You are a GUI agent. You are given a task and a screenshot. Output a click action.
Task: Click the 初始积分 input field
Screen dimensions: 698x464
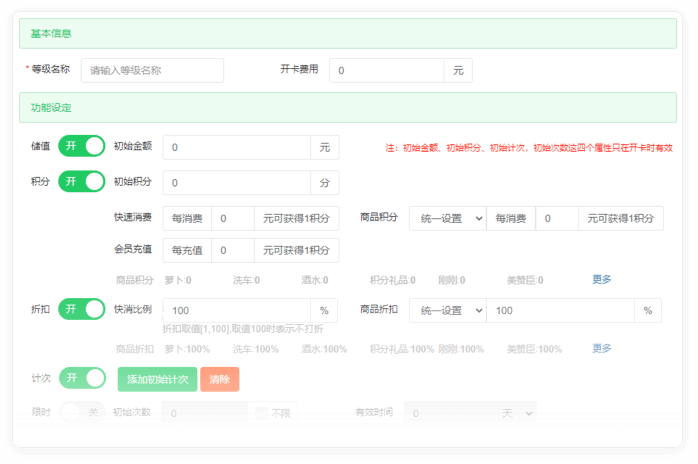236,183
